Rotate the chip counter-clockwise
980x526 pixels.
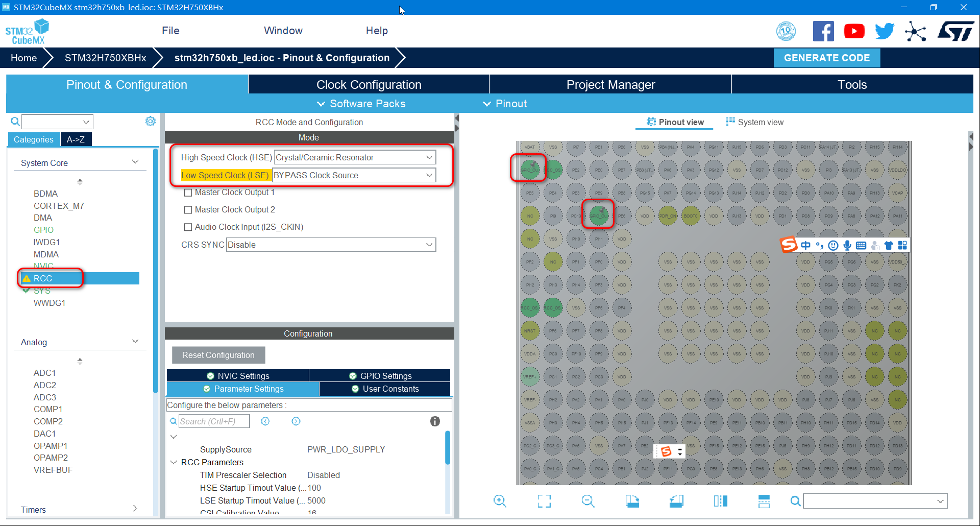[x=676, y=501]
